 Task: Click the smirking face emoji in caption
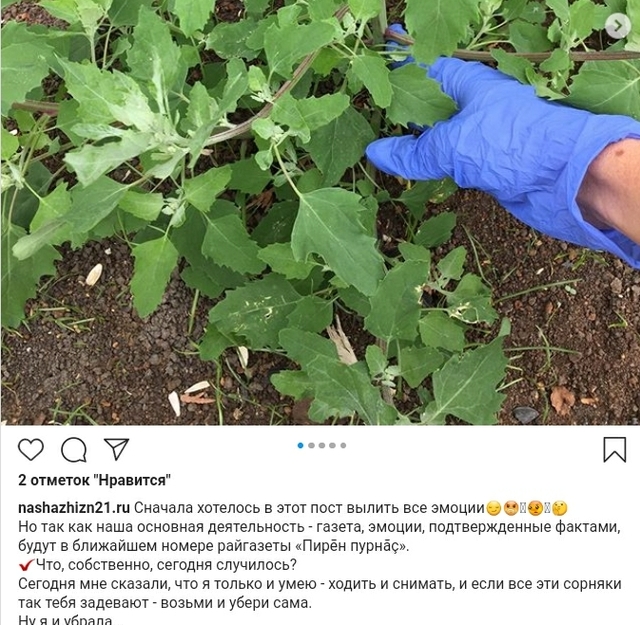pyautogui.click(x=494, y=508)
